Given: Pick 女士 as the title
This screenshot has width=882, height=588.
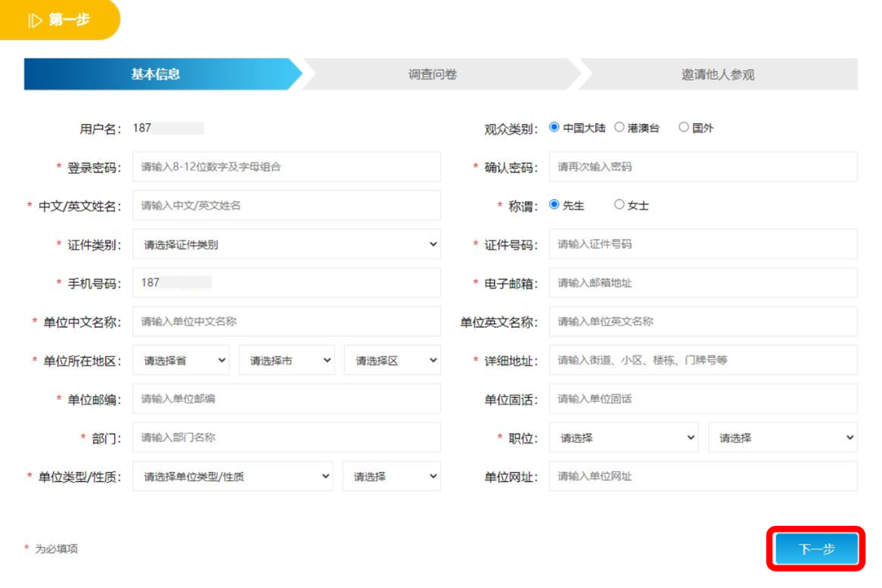Looking at the screenshot, I should point(619,205).
